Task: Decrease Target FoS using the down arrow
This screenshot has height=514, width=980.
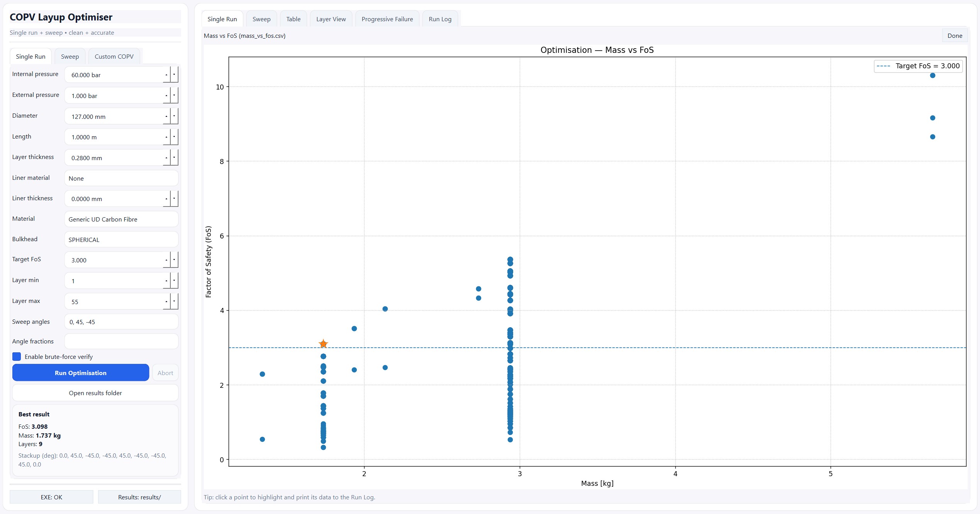Action: click(174, 260)
